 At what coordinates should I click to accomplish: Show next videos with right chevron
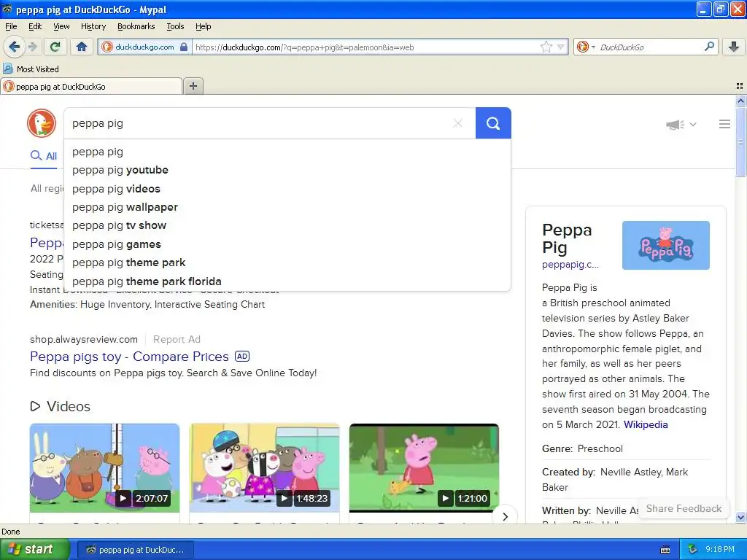[x=505, y=517]
